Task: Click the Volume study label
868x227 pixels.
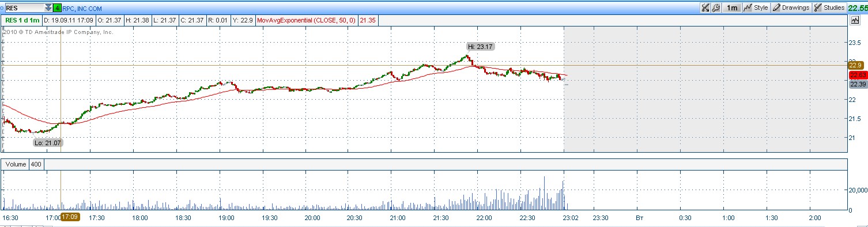Action: pyautogui.click(x=16, y=164)
